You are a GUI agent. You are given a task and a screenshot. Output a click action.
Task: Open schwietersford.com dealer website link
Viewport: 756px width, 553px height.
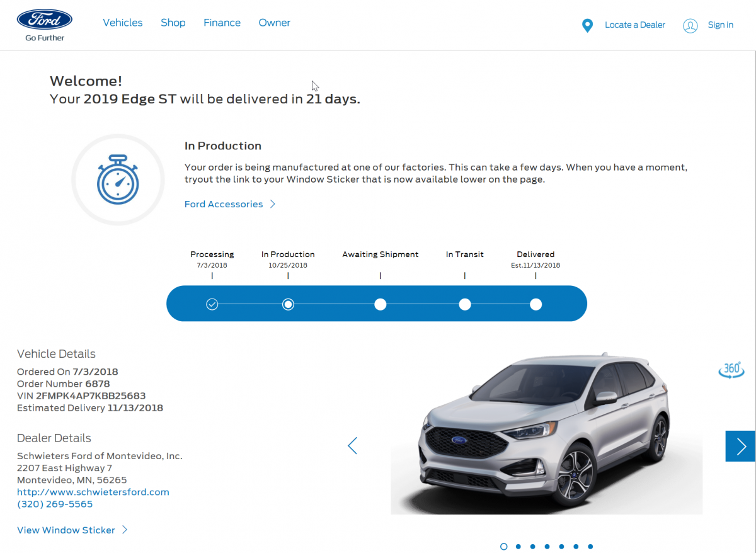(93, 492)
